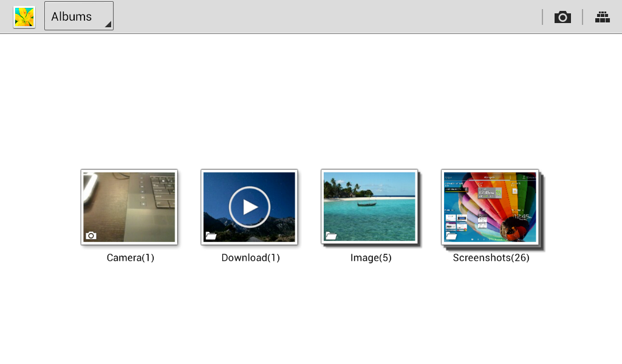Image resolution: width=622 pixels, height=364 pixels.
Task: Tap the folder badge on Screenshots album
Action: tap(451, 236)
